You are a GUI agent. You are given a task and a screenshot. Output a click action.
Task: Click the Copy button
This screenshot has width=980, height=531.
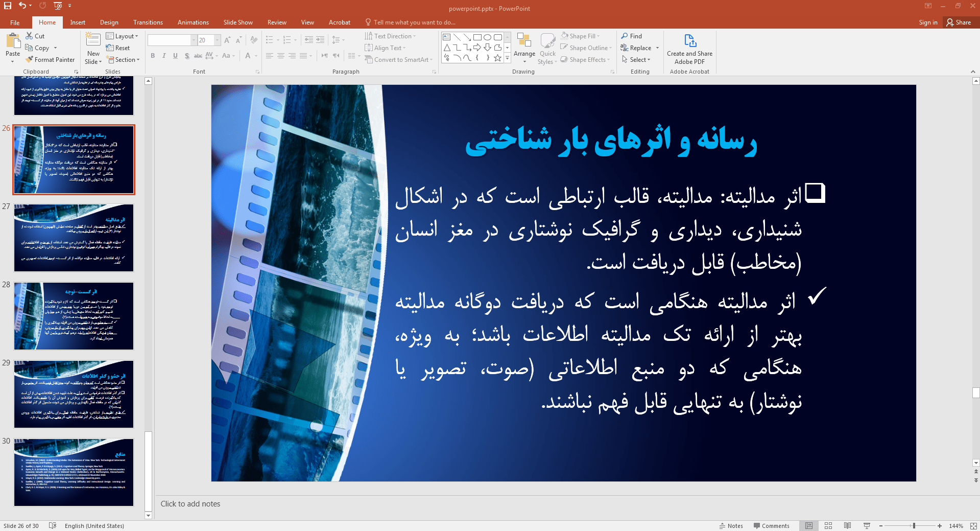[37, 48]
